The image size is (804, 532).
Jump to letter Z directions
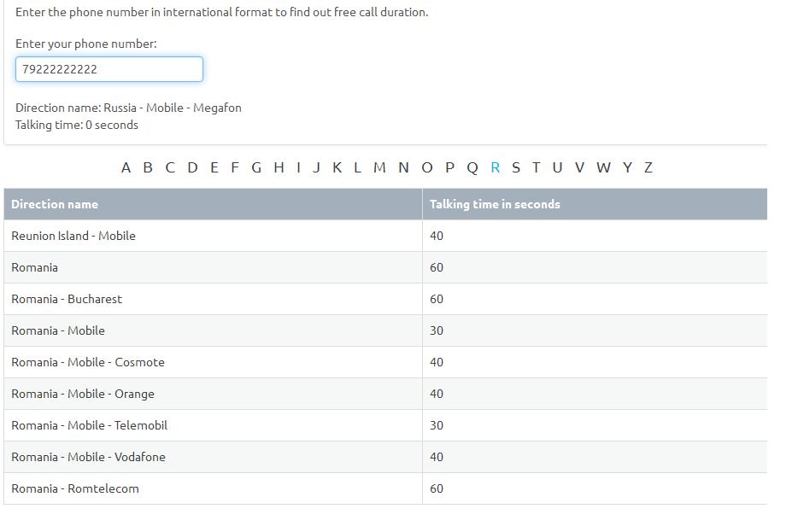648,167
